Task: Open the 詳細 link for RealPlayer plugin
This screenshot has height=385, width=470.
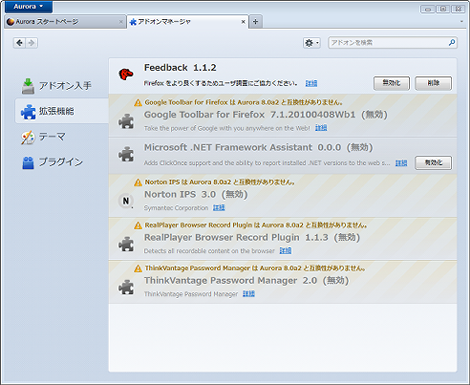Action: (285, 251)
